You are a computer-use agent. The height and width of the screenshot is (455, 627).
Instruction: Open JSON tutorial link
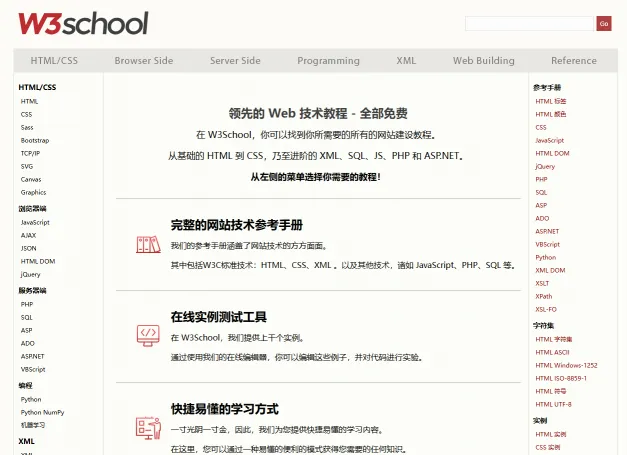point(28,248)
